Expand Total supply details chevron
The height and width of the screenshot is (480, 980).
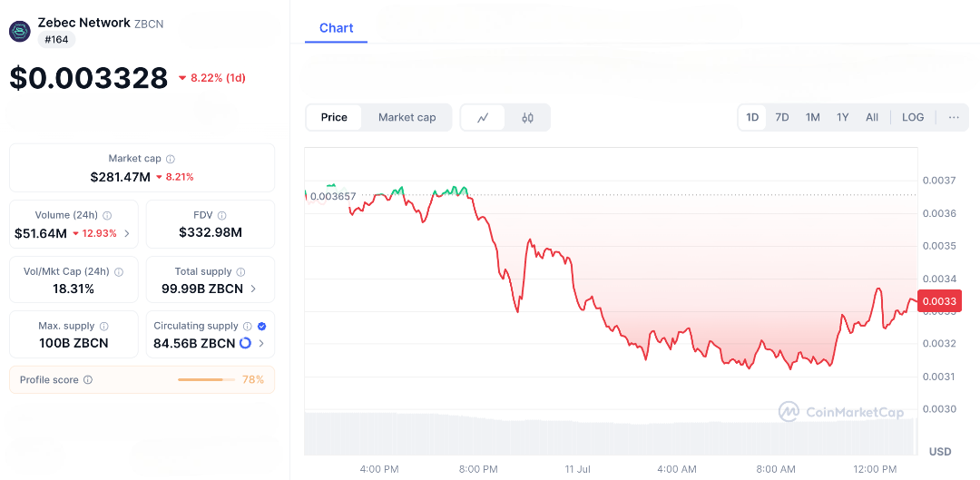coord(253,289)
